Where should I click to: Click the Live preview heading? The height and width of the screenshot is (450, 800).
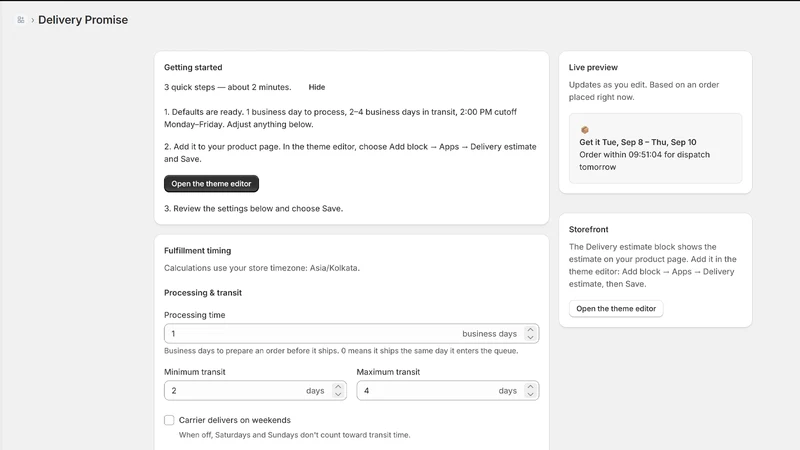pyautogui.click(x=593, y=67)
